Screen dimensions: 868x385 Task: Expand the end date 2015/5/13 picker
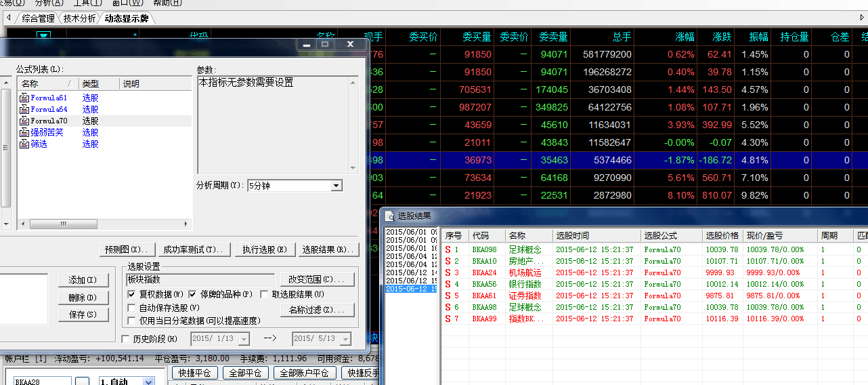(345, 339)
